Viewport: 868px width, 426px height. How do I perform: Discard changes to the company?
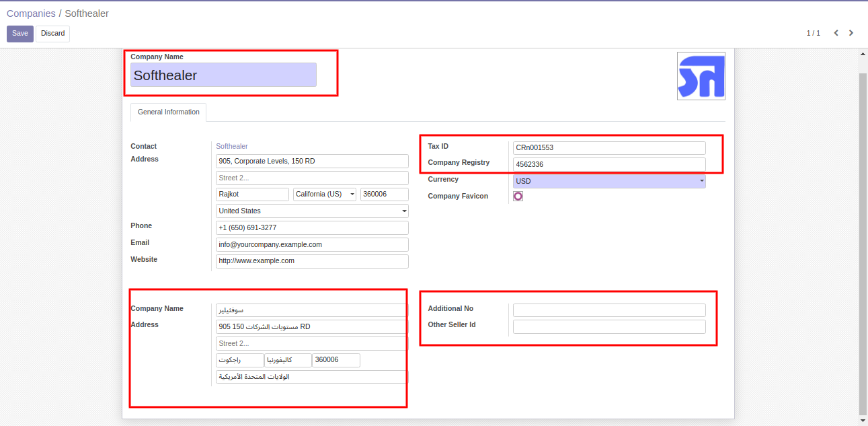(52, 34)
